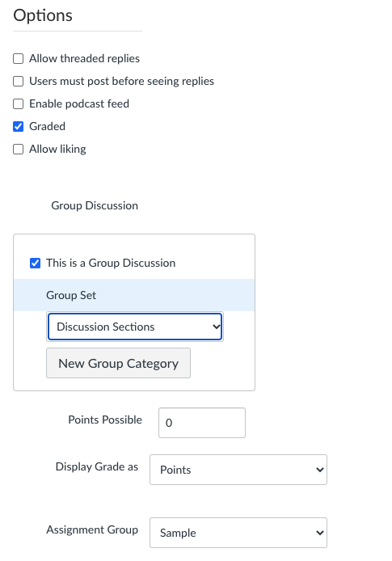The width and height of the screenshot is (392, 561).
Task: Enable the Allow threaded replies checkbox
Action: tap(19, 59)
